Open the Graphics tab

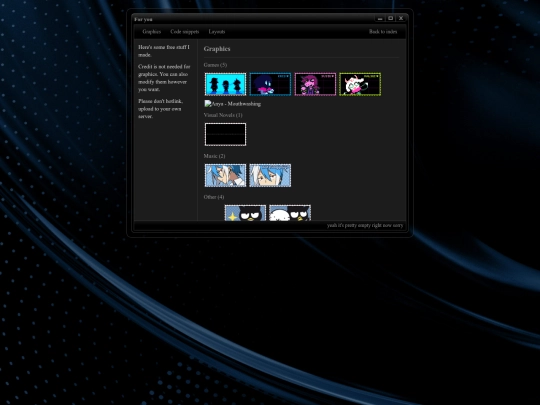152,32
